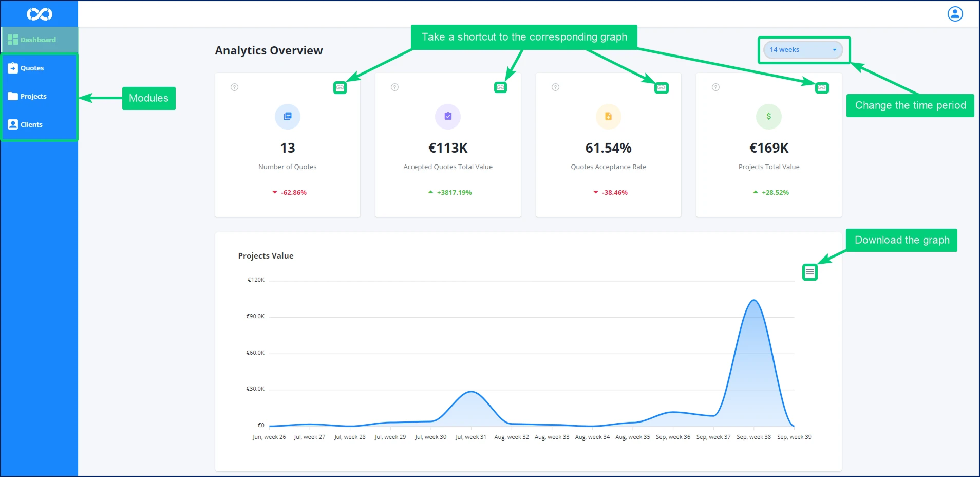Navigate to the Projects module

click(33, 97)
